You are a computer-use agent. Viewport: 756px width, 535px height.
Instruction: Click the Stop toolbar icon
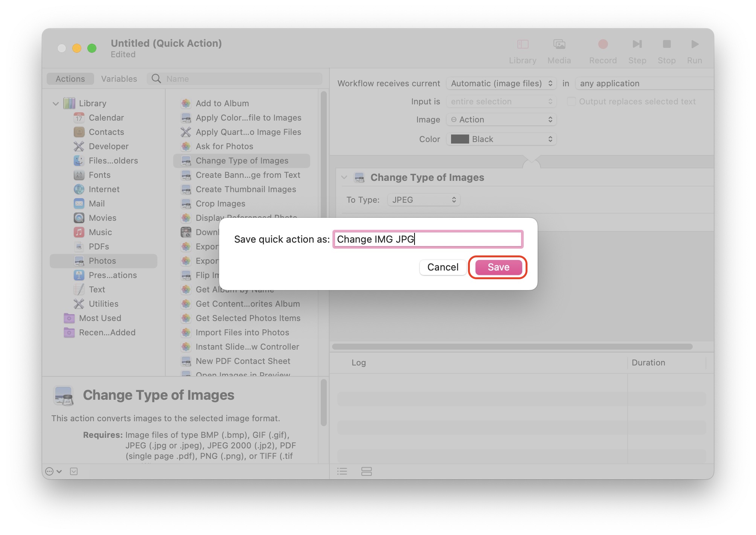[x=666, y=44]
